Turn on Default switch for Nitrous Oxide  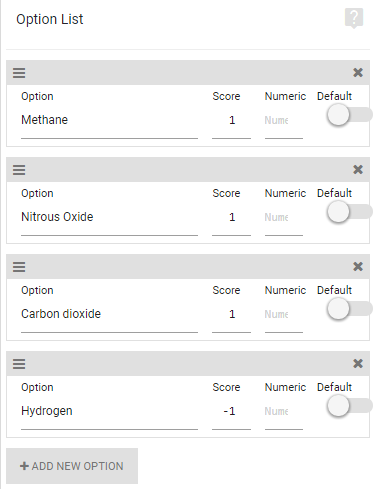point(349,212)
